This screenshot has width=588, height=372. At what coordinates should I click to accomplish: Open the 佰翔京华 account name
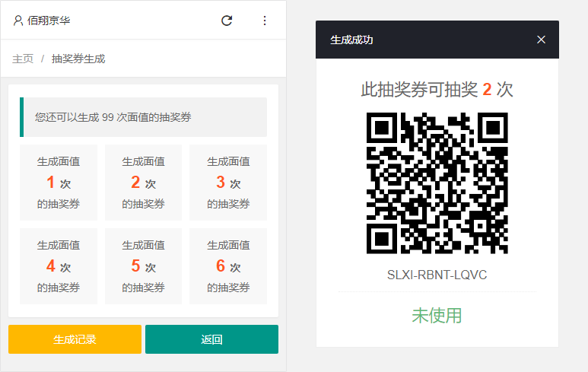coord(49,21)
